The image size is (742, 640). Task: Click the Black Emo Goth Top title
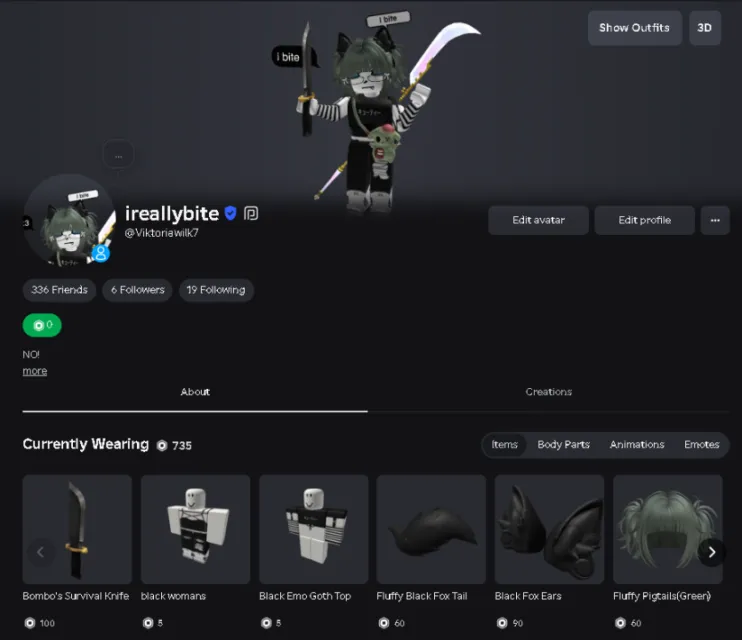(x=305, y=596)
